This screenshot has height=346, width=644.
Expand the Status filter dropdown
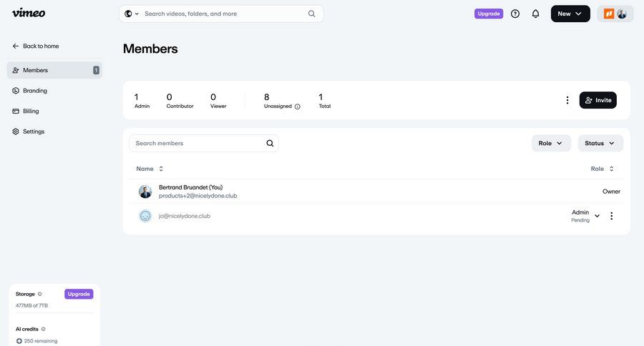pyautogui.click(x=600, y=143)
